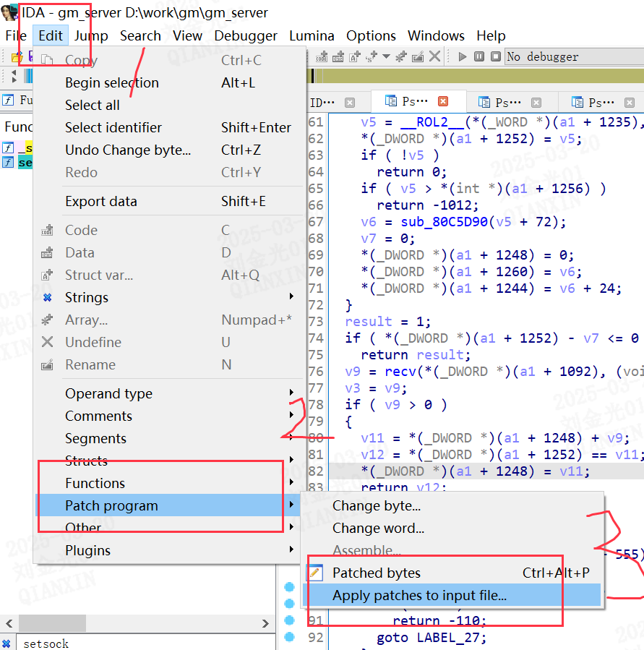Click the Convert to code toolbar icon
This screenshot has height=650, width=644.
pos(322,57)
